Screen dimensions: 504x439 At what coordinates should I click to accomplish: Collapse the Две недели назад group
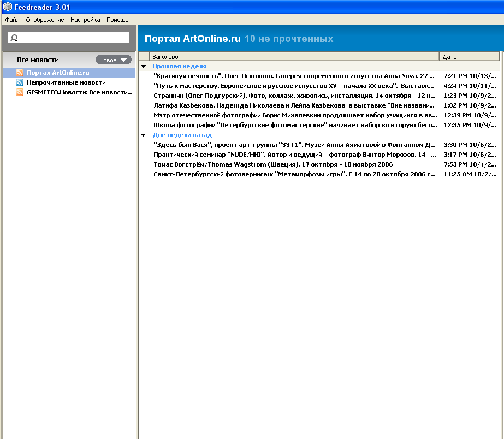pos(144,135)
